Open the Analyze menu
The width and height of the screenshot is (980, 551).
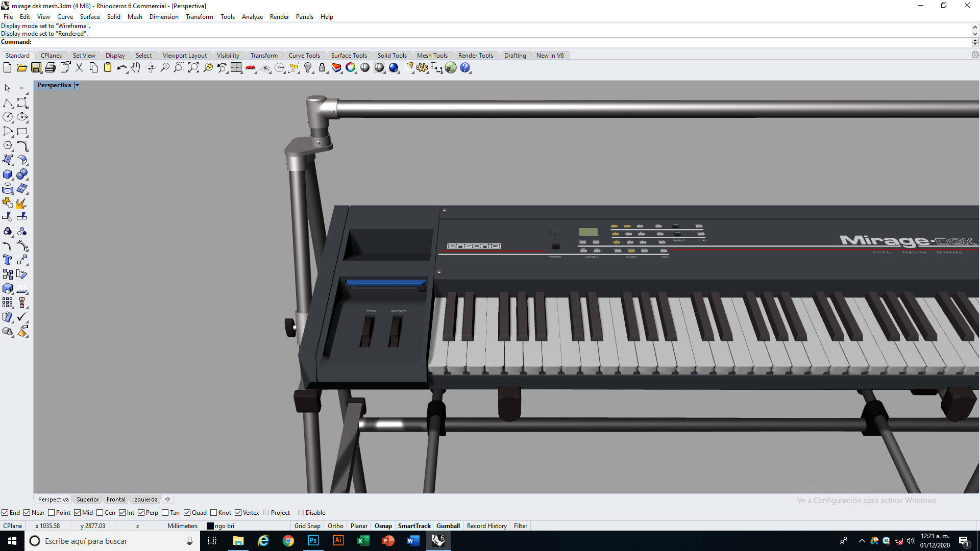point(252,17)
